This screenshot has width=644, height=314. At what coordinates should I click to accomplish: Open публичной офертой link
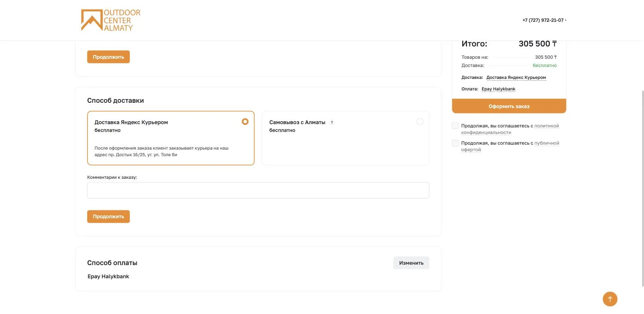510,146
